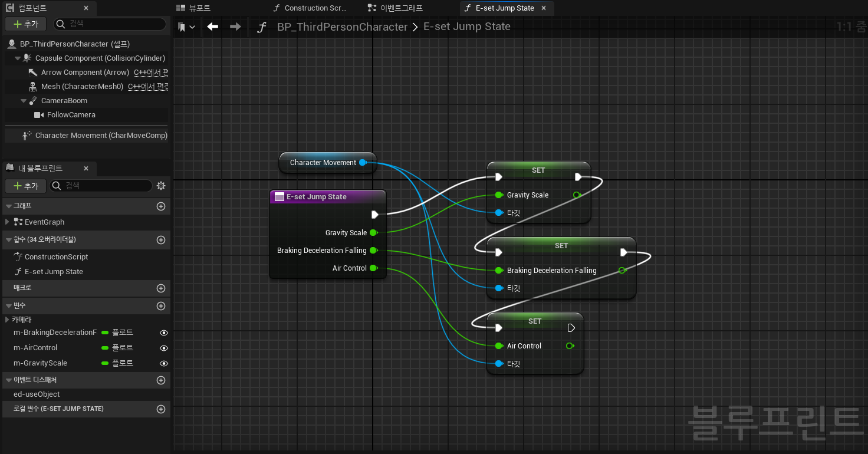
Task: Click entry node execution output pin
Action: pos(374,215)
